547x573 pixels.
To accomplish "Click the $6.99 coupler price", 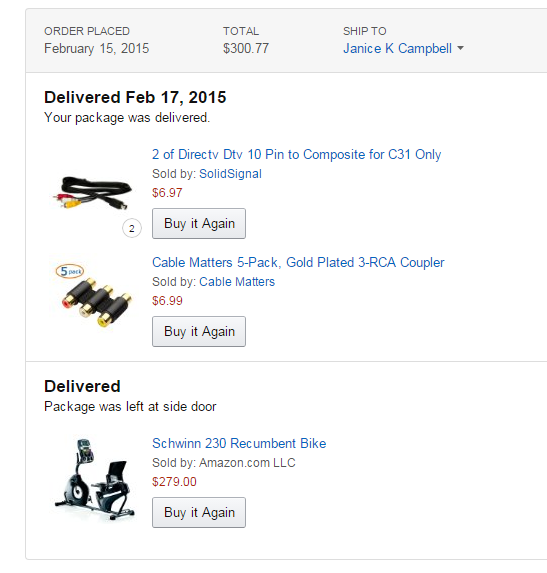I will [167, 301].
